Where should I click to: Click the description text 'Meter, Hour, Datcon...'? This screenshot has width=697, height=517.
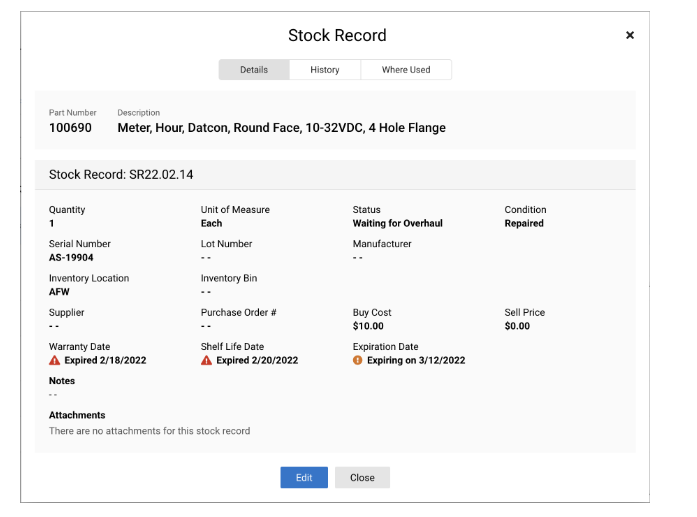pos(281,128)
